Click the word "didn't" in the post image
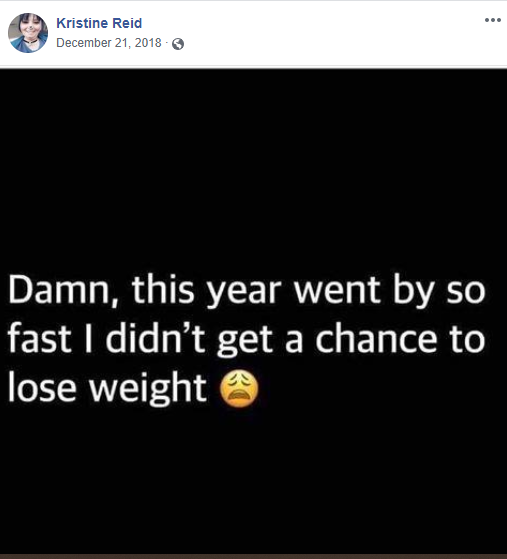Image resolution: width=507 pixels, height=559 pixels. pos(155,338)
